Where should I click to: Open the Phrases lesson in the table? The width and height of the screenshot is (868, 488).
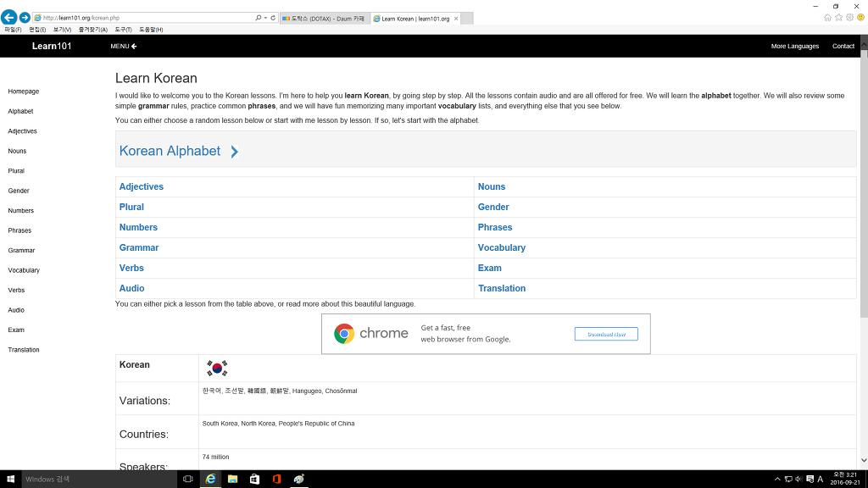(x=495, y=227)
